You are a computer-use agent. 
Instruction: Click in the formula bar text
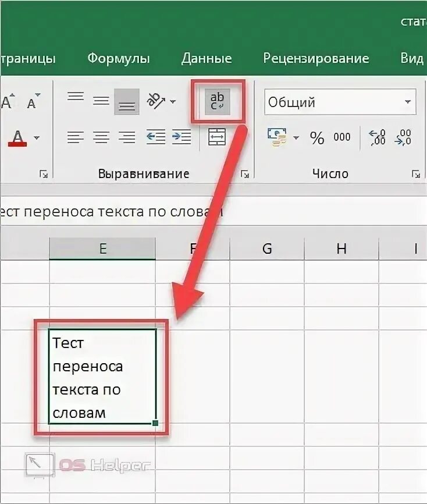coord(111,212)
